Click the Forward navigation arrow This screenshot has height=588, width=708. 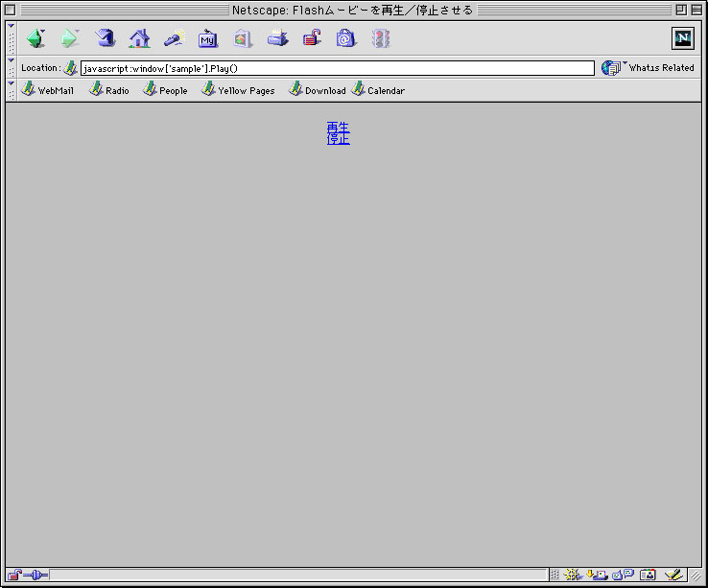(69, 38)
